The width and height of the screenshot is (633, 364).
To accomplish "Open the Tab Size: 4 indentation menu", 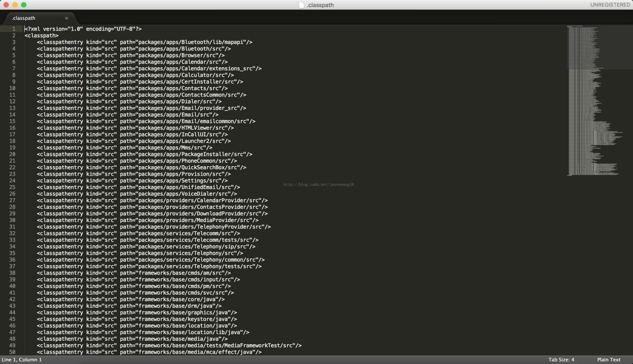I will click(561, 360).
